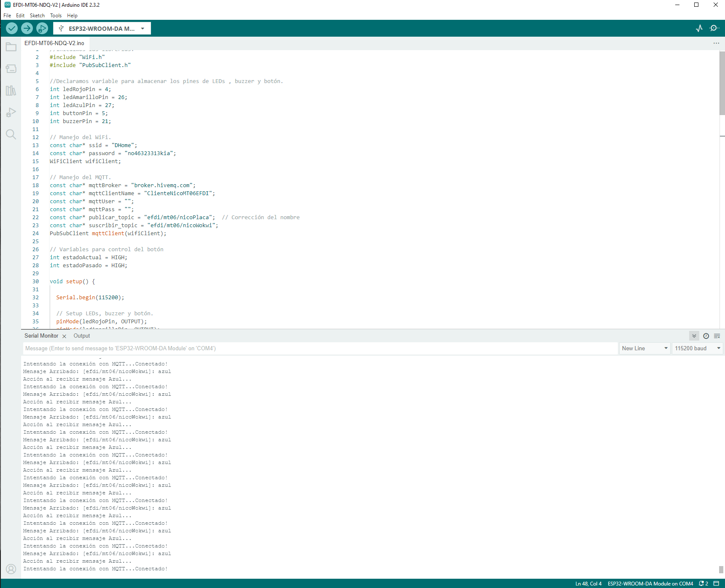The width and height of the screenshot is (725, 588).
Task: Close the Serial Monitor tab
Action: 64,336
